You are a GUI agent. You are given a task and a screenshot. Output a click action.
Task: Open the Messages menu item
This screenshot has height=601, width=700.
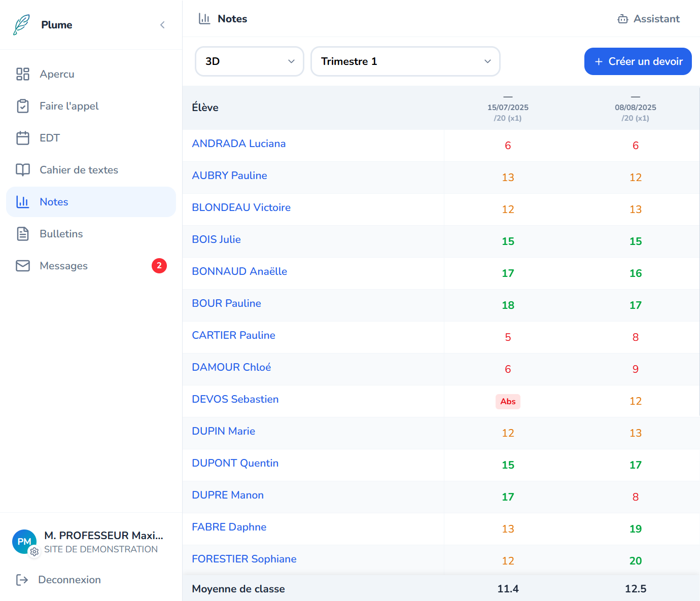point(64,266)
